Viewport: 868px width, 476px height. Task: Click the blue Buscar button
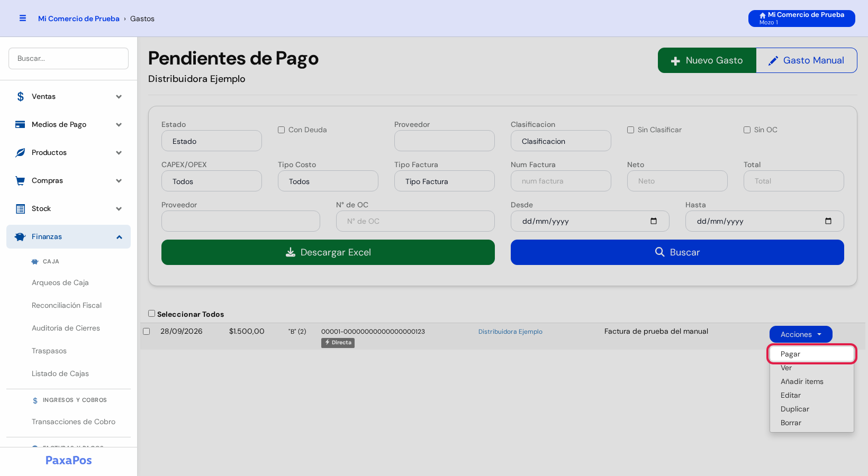tap(677, 252)
